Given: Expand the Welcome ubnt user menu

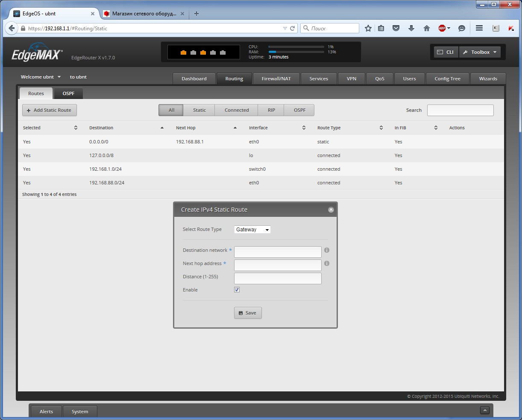Looking at the screenshot, I should click(41, 77).
